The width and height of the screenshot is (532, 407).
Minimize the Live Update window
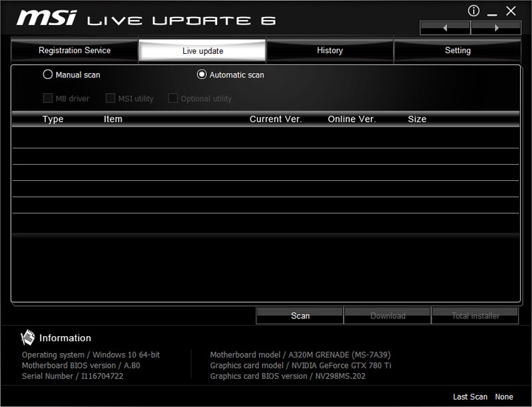tap(492, 13)
